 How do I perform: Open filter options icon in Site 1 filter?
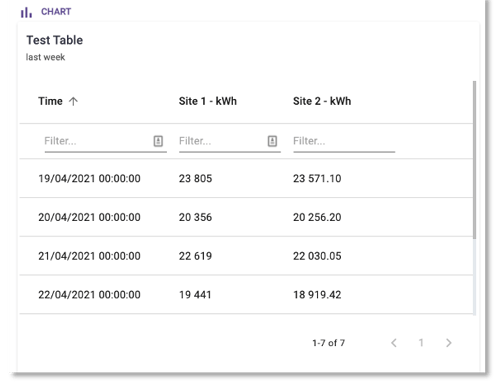272,141
